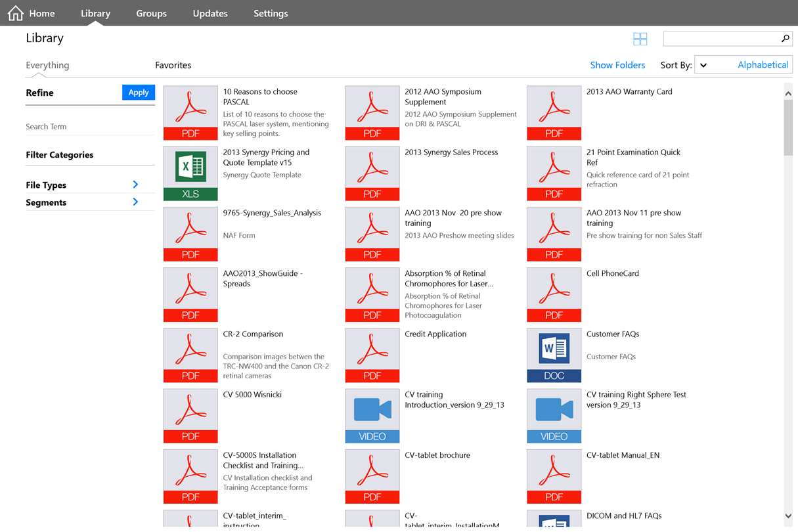Click description 'Pre show training for non Sales Staff'
This screenshot has height=532, width=798.
644,236
